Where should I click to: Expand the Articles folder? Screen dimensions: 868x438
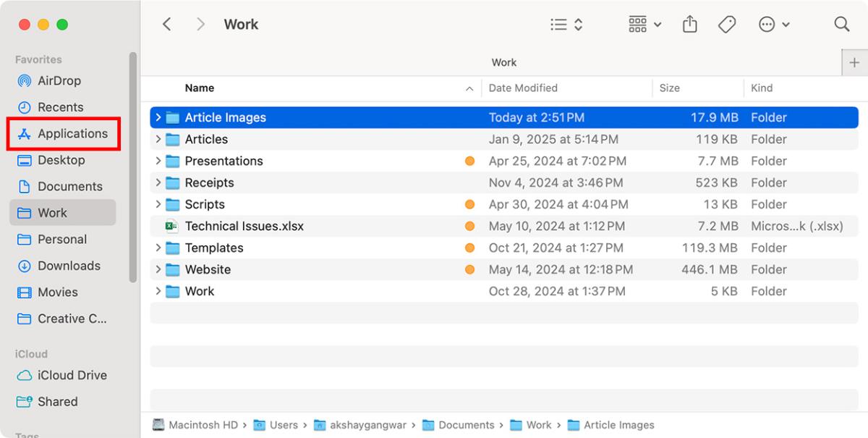point(158,139)
